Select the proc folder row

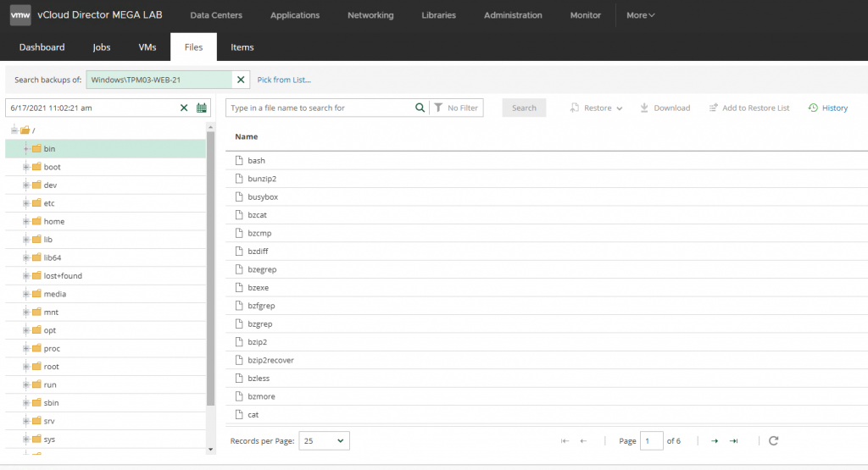[106, 348]
